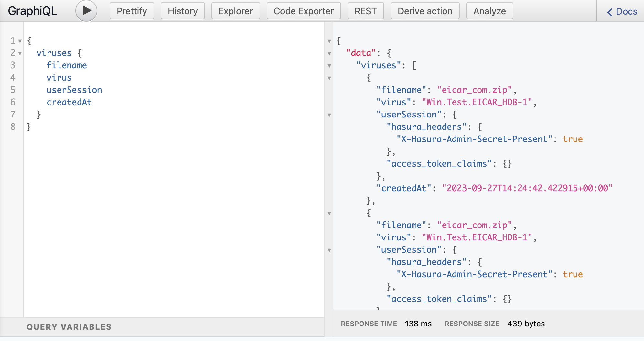The width and height of the screenshot is (644, 341).
Task: Open the query History panel
Action: 182,11
